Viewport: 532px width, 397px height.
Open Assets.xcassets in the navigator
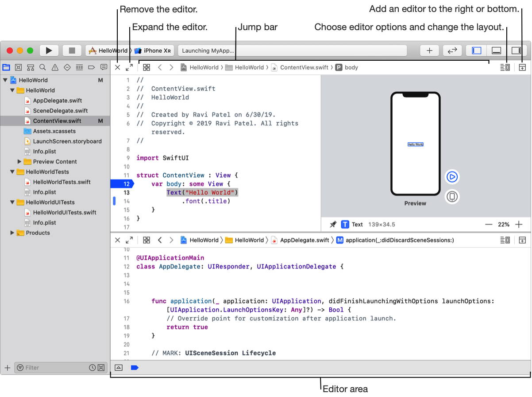(x=55, y=131)
